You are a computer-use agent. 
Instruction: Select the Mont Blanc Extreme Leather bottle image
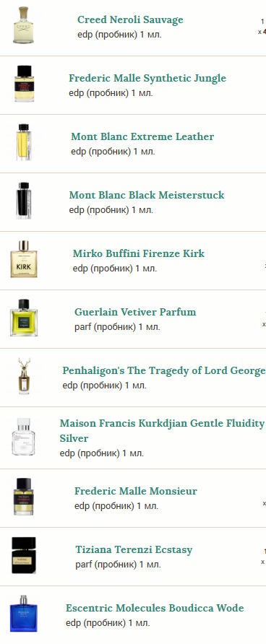24,142
